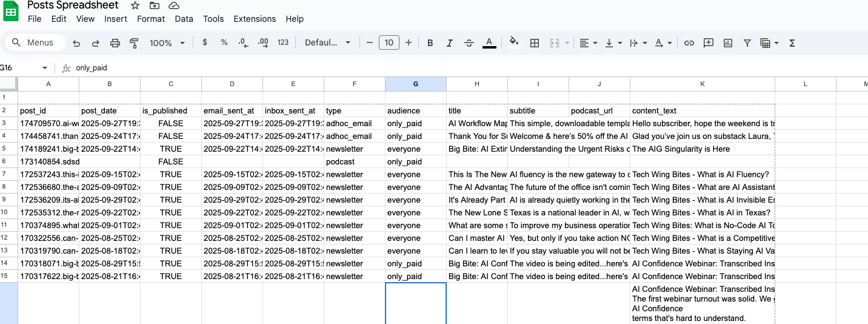Viewport: 868px width, 324px height.
Task: Print the spreadsheet
Action: click(115, 43)
